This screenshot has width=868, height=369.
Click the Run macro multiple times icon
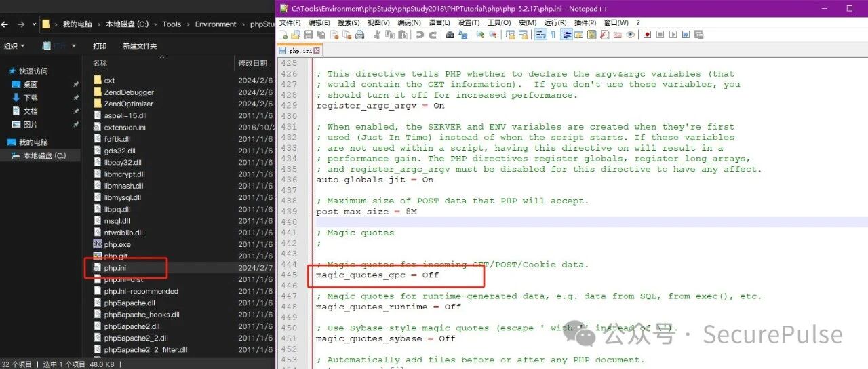tap(686, 35)
